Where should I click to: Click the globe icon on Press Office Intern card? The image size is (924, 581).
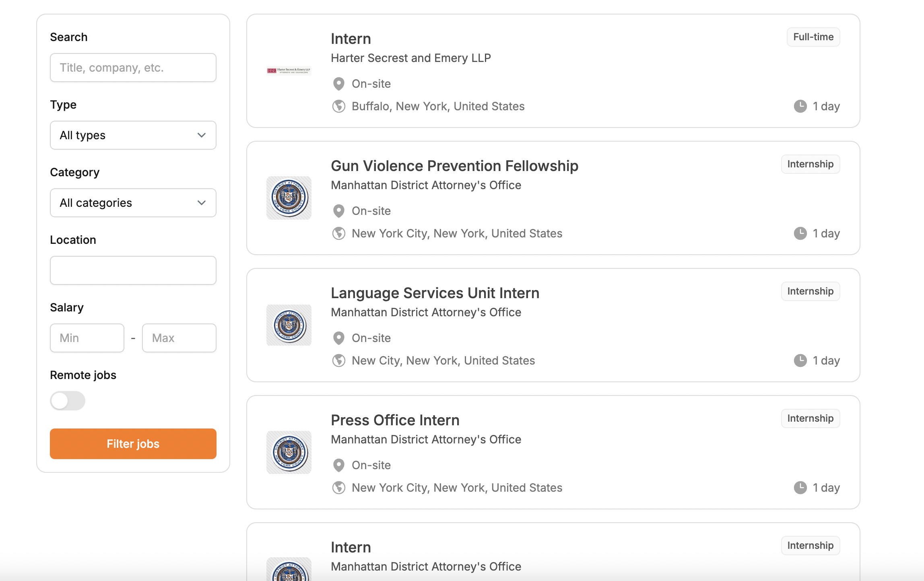[x=339, y=488]
